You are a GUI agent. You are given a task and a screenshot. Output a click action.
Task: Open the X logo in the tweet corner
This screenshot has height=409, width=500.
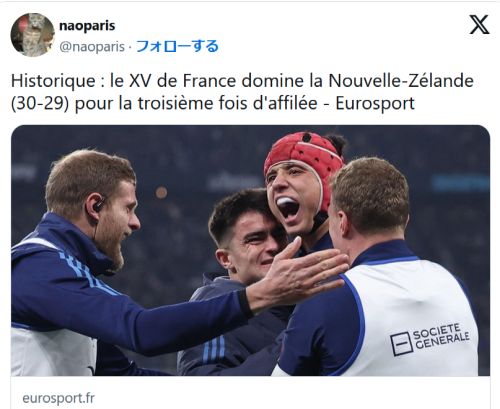[479, 25]
